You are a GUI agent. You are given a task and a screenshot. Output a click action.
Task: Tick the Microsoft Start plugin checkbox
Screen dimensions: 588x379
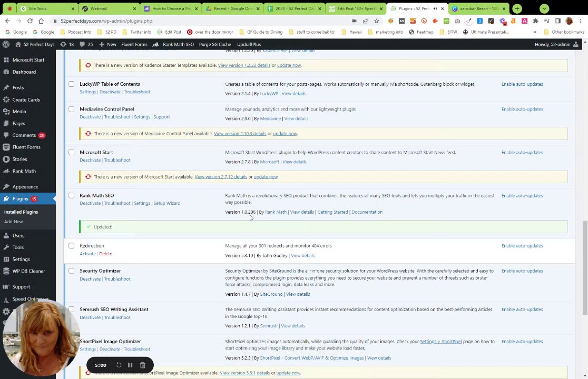71,153
